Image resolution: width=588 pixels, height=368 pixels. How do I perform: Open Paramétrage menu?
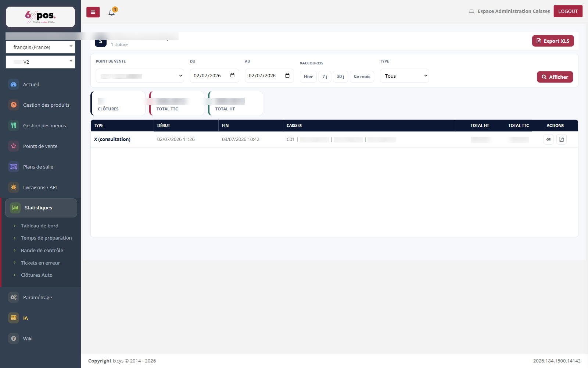coord(37,297)
